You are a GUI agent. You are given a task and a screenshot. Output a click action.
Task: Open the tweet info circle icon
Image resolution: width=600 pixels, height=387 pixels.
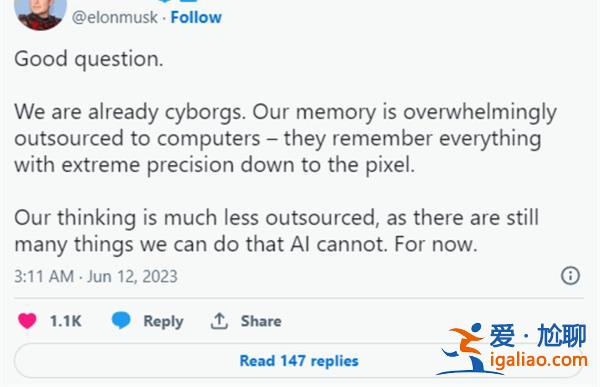570,276
